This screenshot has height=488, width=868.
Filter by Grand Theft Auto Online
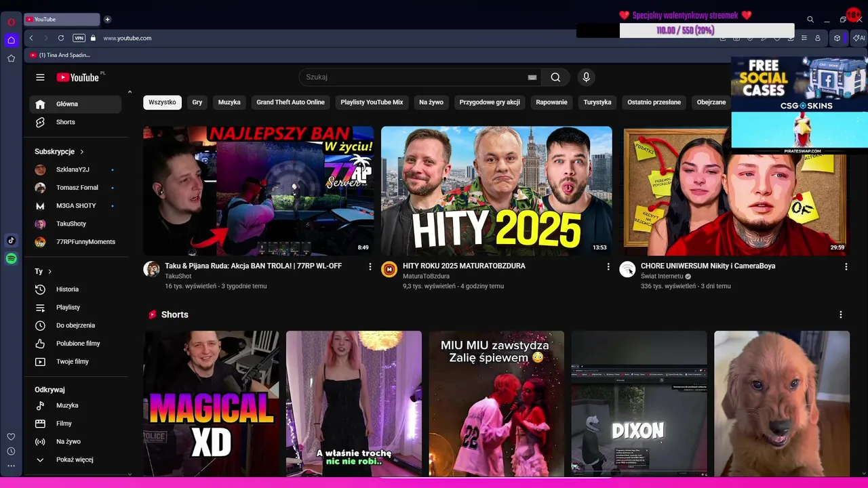(x=290, y=102)
